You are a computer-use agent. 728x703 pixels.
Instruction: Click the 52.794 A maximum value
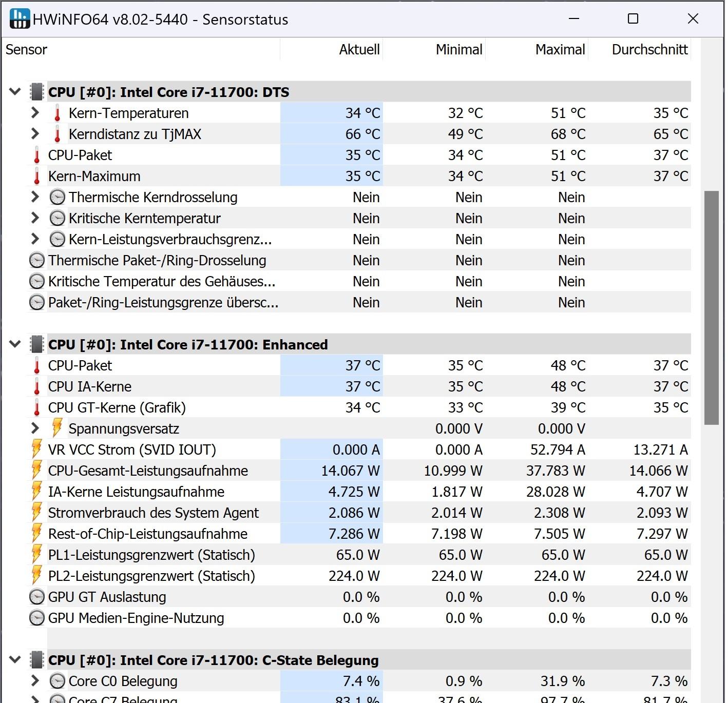pyautogui.click(x=558, y=450)
